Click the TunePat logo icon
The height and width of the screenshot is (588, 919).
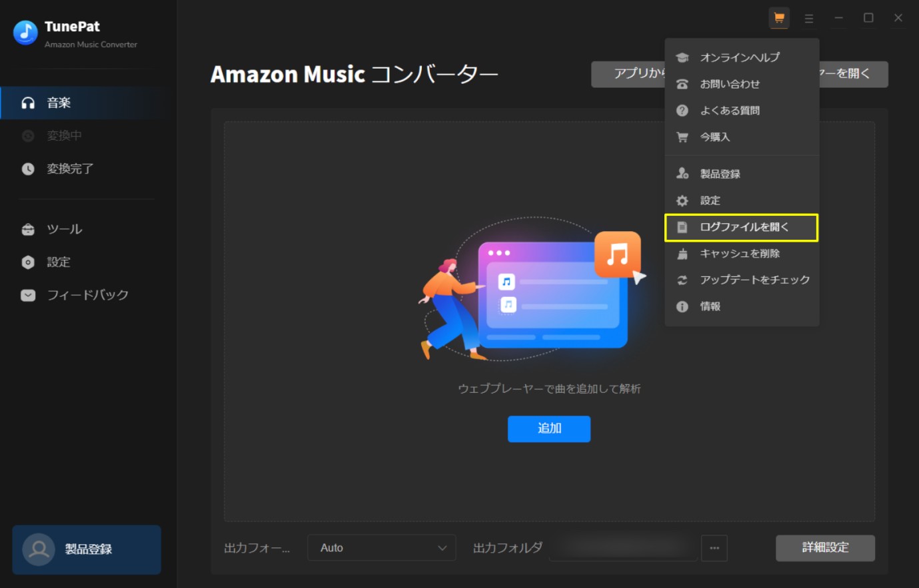(x=25, y=33)
